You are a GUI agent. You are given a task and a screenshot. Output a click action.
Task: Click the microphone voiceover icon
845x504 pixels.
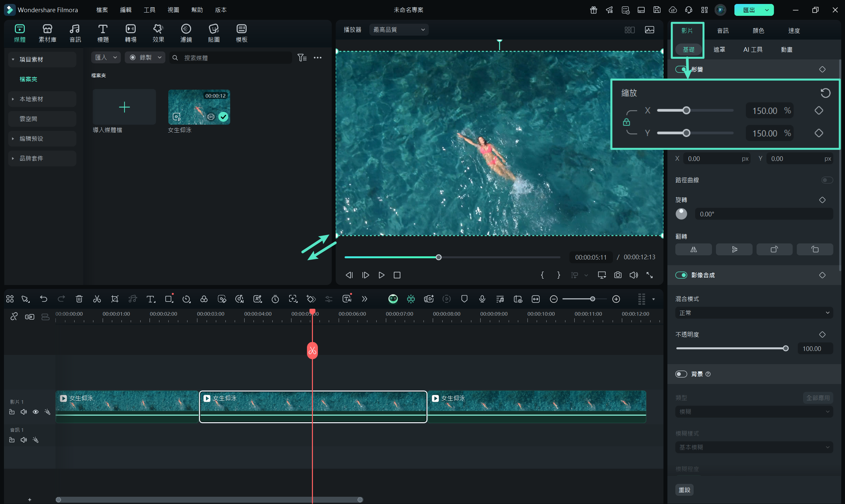(x=482, y=299)
